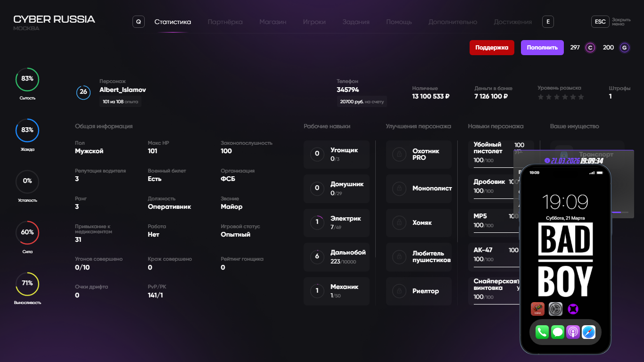Click the G currency coin icon
644x362 pixels.
click(x=625, y=48)
